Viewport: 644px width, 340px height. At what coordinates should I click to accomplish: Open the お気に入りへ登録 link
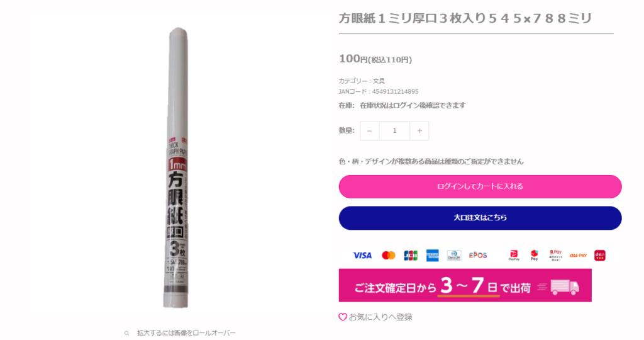380,317
